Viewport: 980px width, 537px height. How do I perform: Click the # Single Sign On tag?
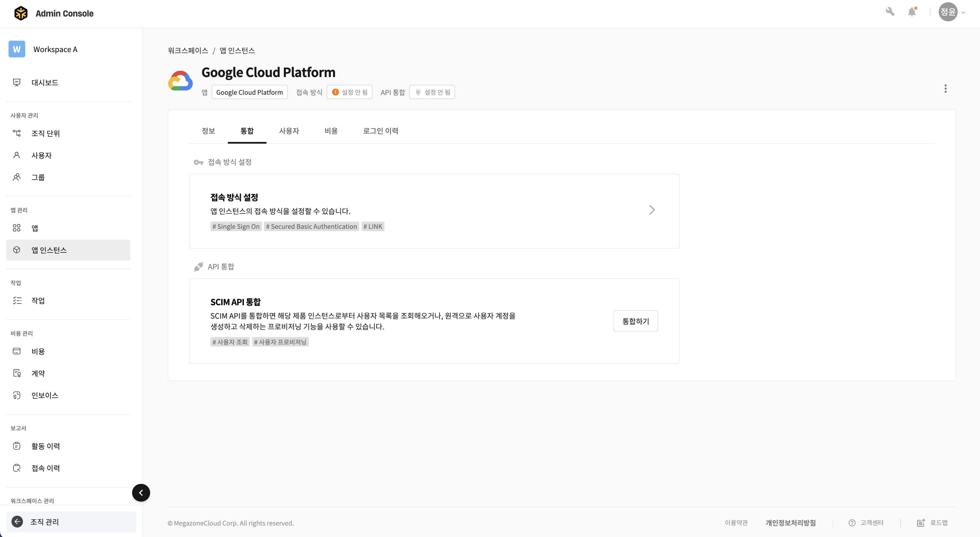[236, 227]
